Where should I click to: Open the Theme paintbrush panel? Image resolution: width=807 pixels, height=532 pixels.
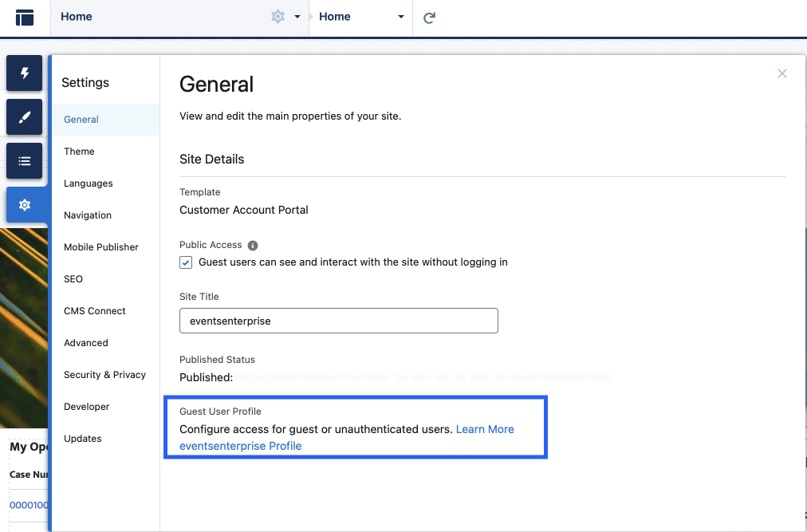coord(25,117)
